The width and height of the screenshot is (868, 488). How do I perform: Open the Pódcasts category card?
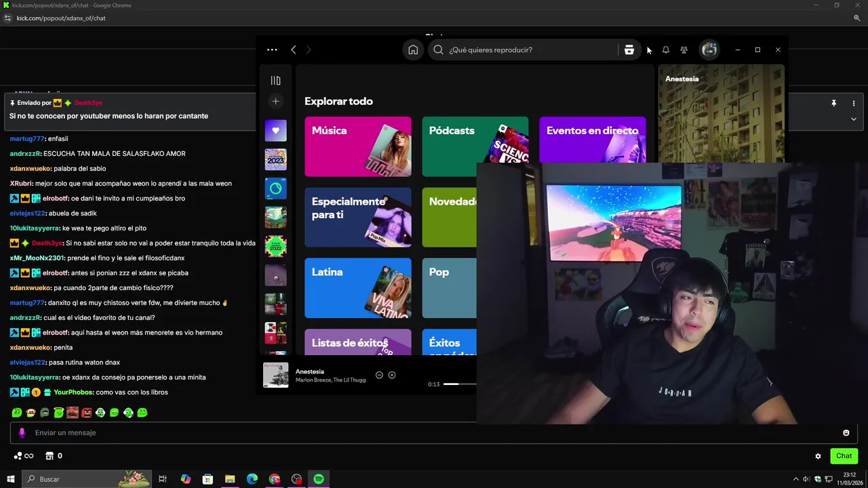[x=475, y=146]
